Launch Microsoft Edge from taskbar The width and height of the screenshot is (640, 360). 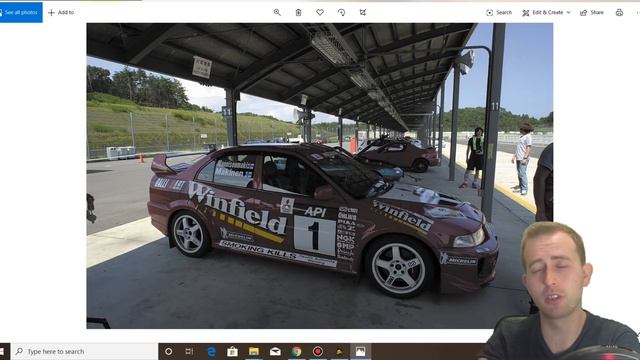[211, 351]
